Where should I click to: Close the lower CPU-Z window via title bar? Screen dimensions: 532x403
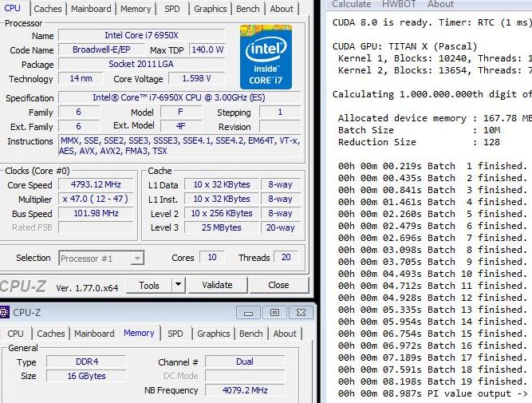299,312
